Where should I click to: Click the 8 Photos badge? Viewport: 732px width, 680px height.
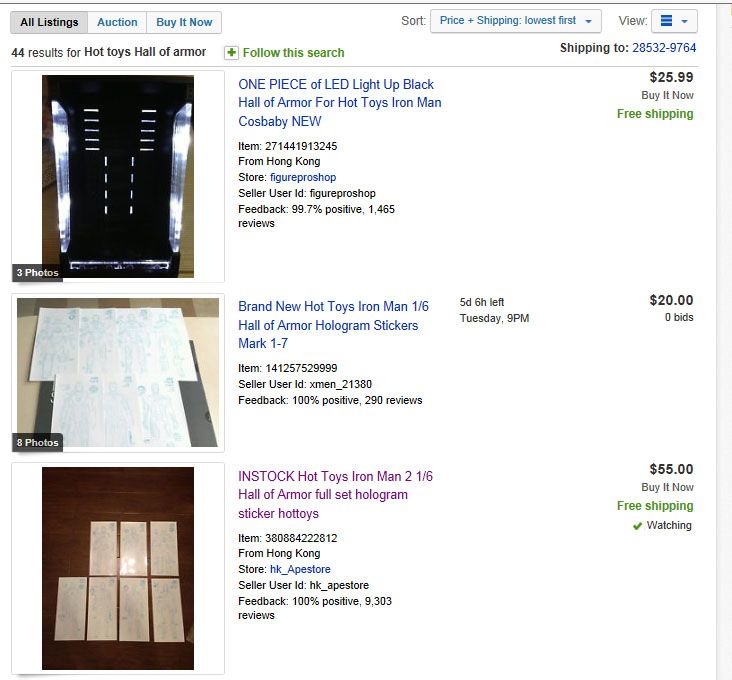pyautogui.click(x=37, y=442)
